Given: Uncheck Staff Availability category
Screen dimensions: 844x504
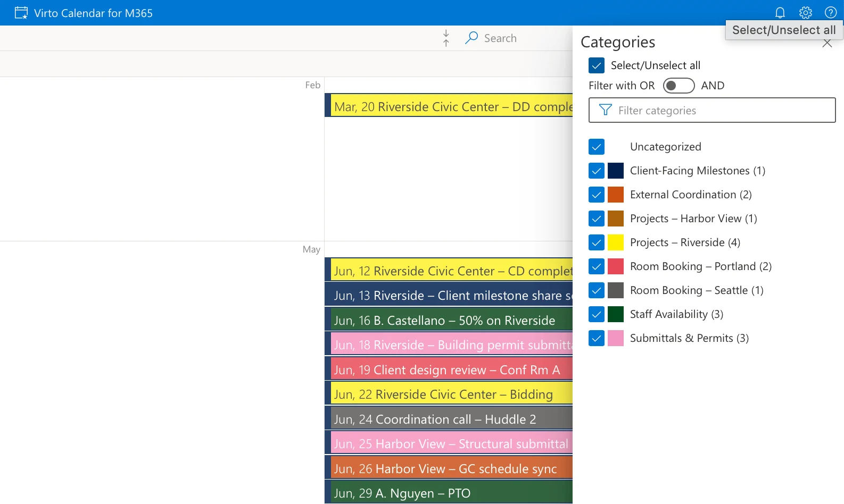Looking at the screenshot, I should pos(597,314).
